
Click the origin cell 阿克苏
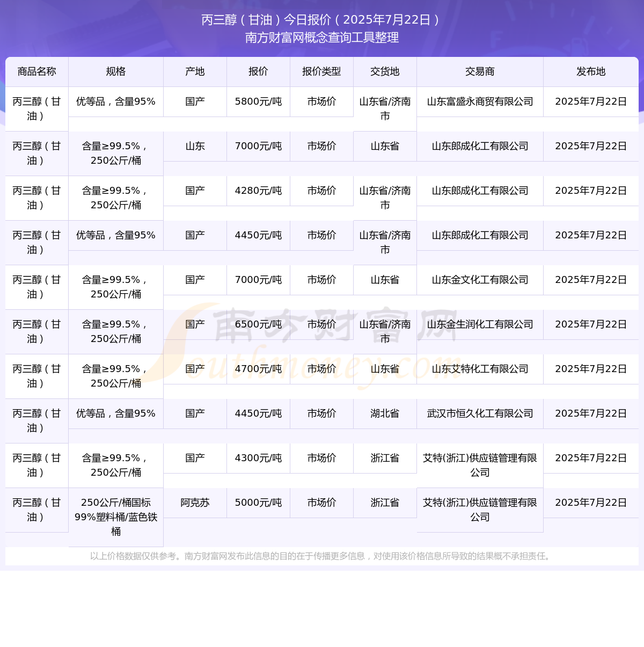195,503
